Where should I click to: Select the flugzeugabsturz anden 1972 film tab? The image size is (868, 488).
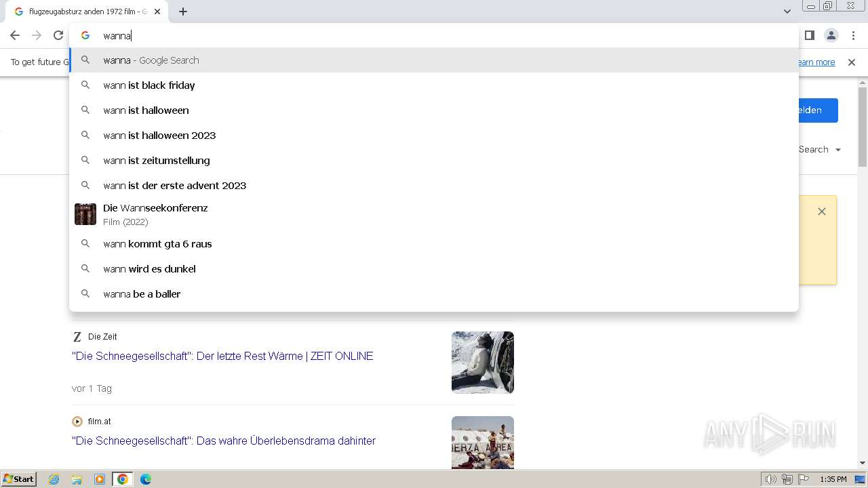(x=87, y=12)
